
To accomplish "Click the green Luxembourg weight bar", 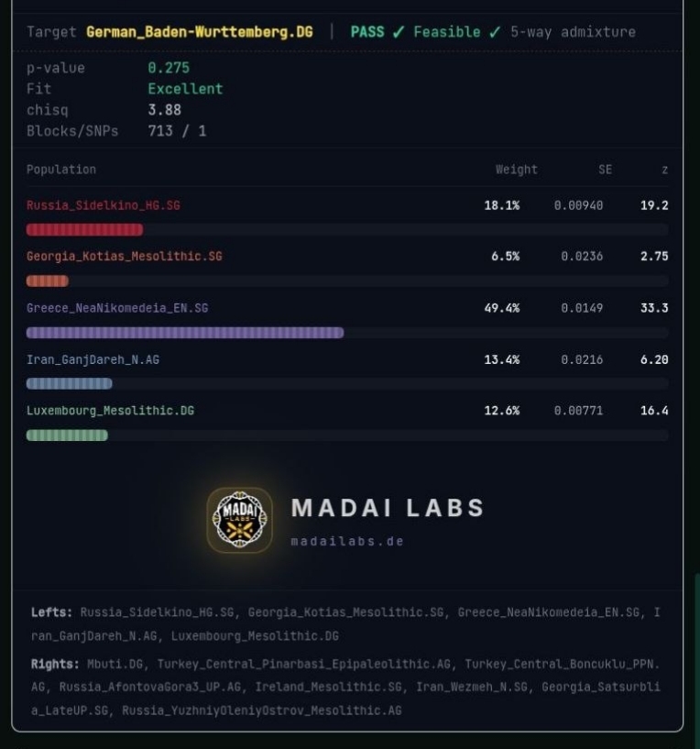I will [x=67, y=435].
